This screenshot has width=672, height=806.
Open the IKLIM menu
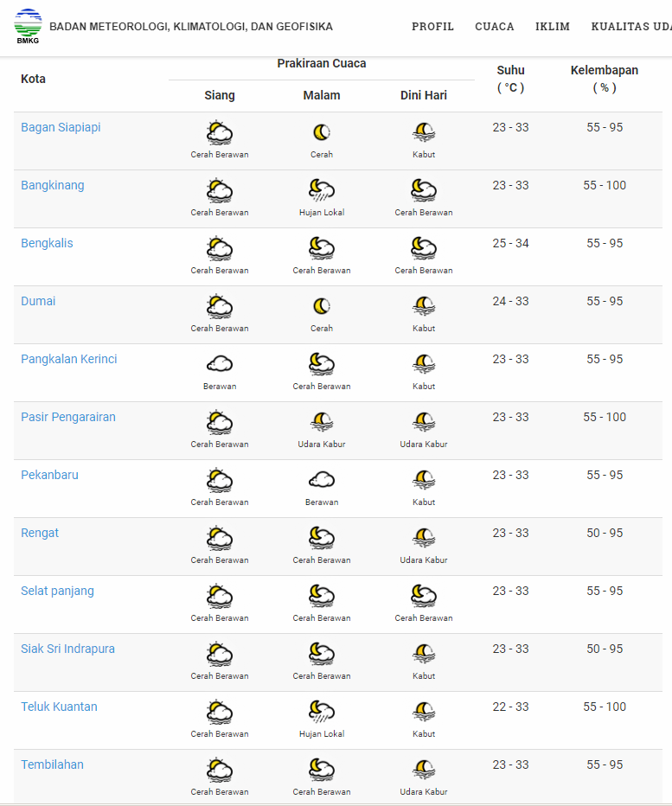pos(553,27)
